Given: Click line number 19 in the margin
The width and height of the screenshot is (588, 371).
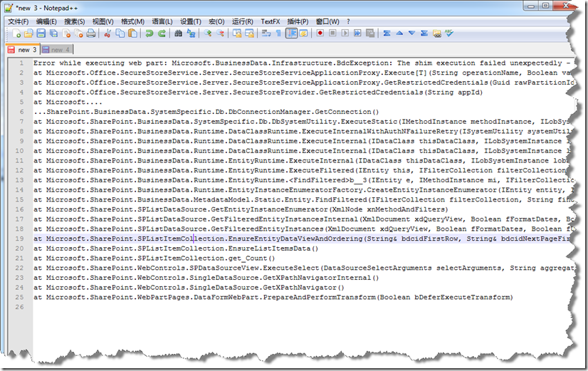Looking at the screenshot, I should (x=19, y=239).
